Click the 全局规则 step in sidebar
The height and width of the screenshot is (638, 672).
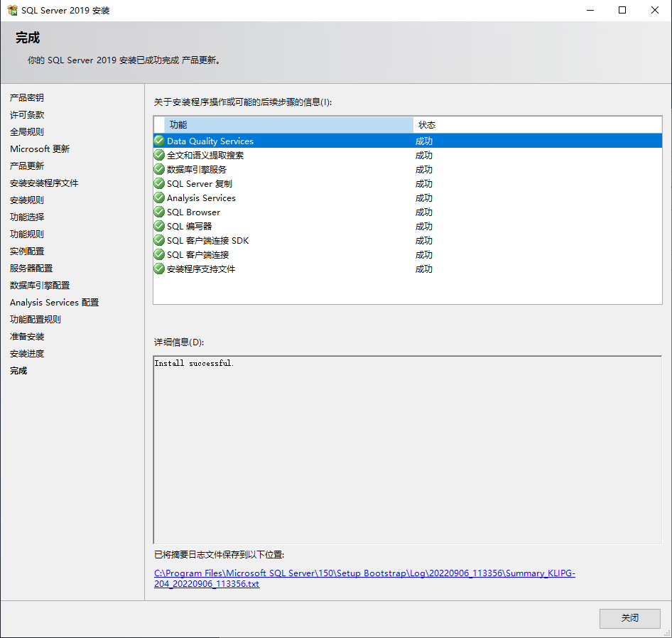click(26, 131)
